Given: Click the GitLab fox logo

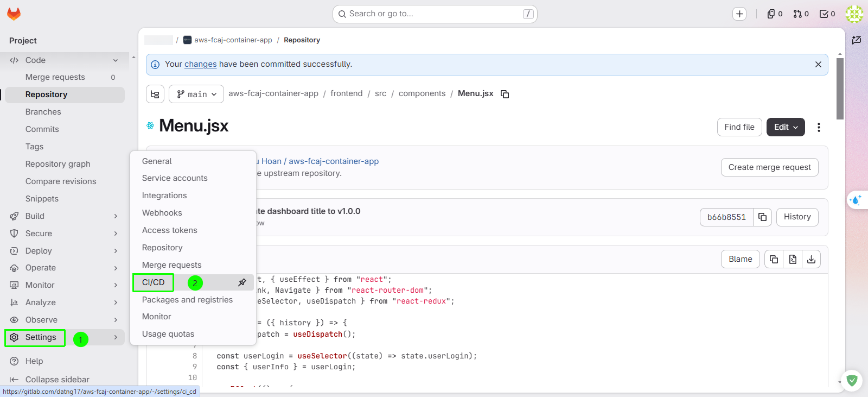Looking at the screenshot, I should click(14, 14).
